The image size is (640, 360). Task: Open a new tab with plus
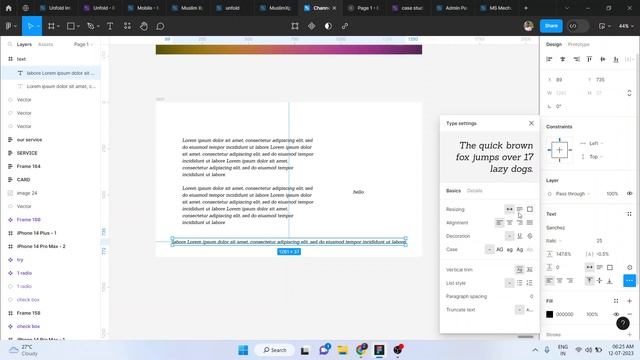(x=526, y=8)
